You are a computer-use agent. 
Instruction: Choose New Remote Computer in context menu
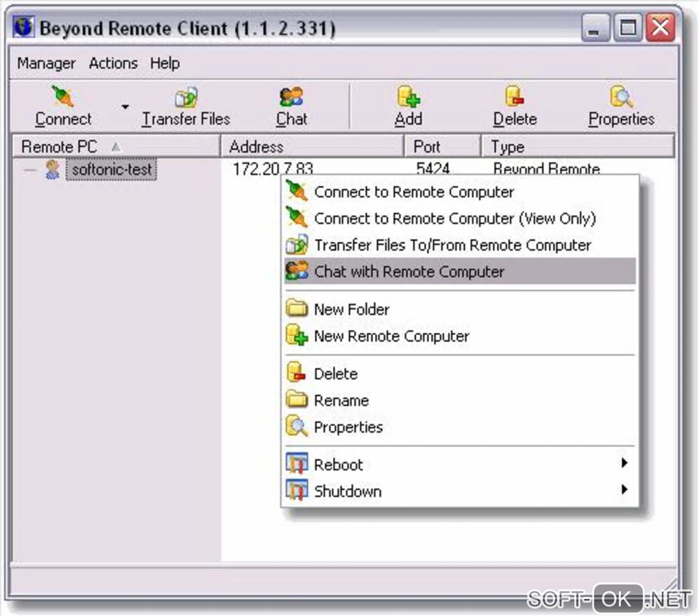point(460,336)
